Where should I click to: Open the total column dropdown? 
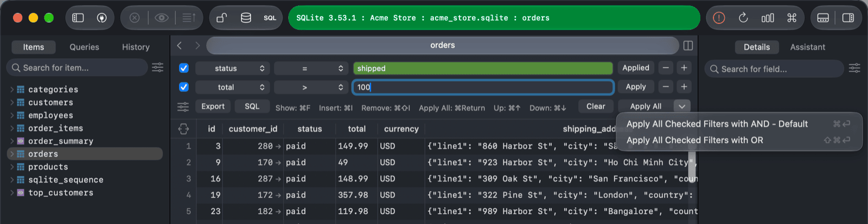point(232,88)
